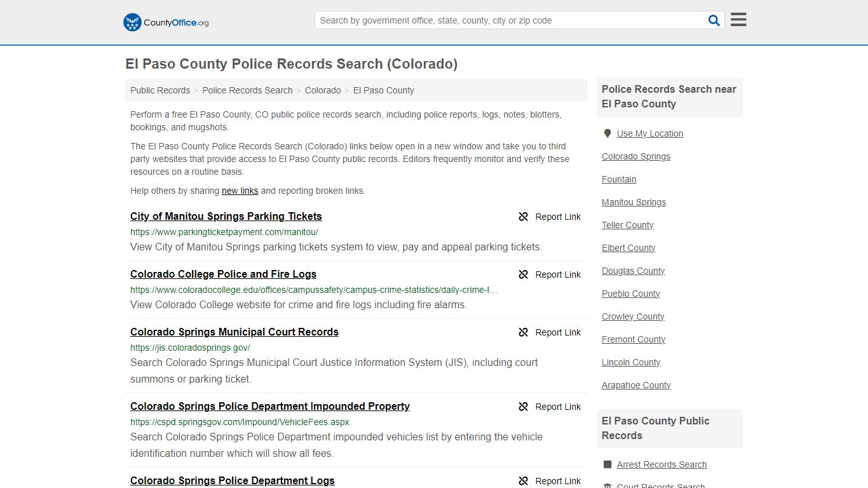Click the location pin icon next to Use My Location
The image size is (868, 488).
tap(607, 133)
